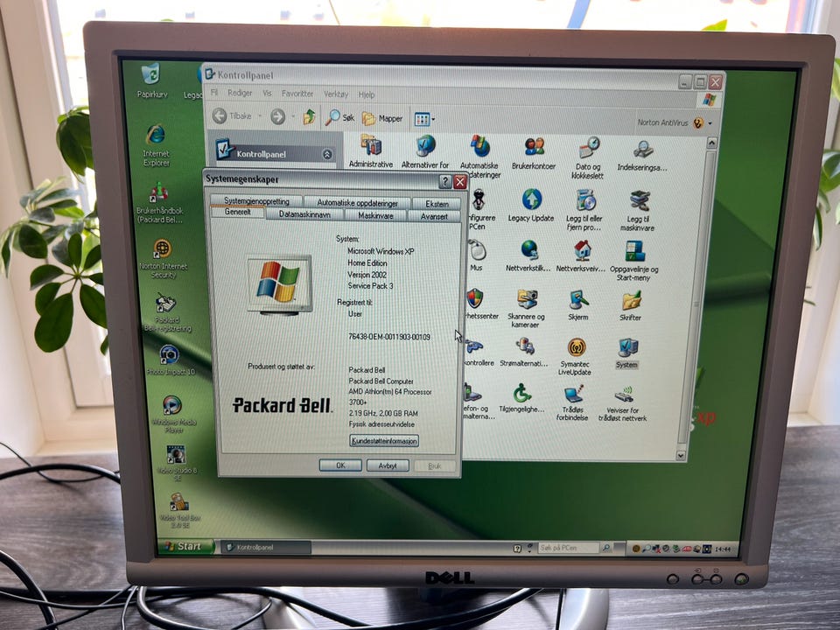Open Veiviser for trådløst nettverk
This screenshot has height=630, width=840.
click(x=622, y=403)
